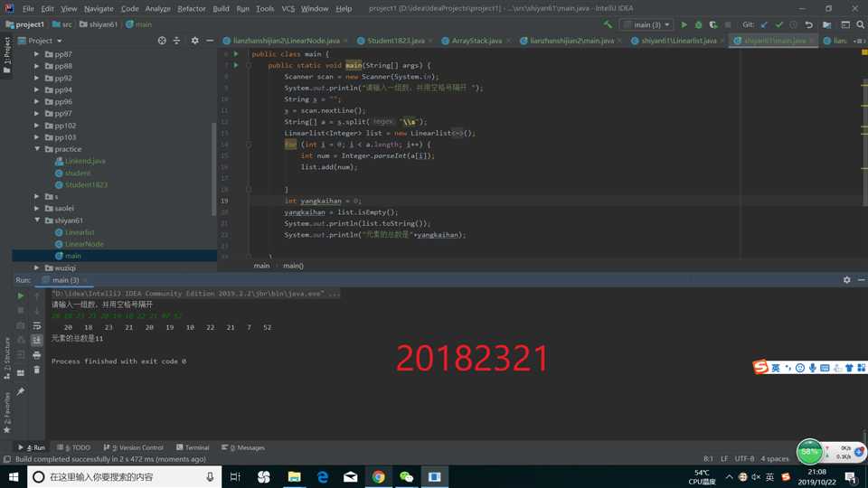Click locate file target icon in Project panel
The height and width of the screenshot is (488, 868).
point(162,41)
